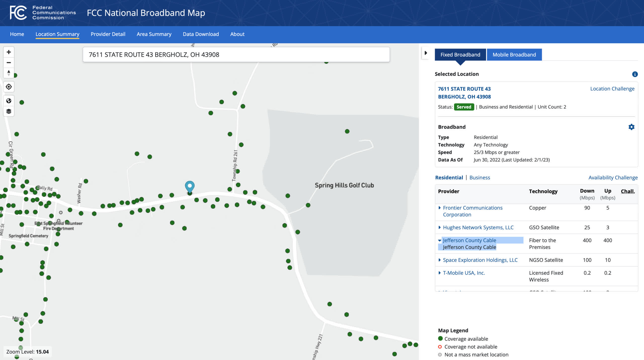Zoom out the map with minus button
644x360 pixels.
tap(9, 63)
